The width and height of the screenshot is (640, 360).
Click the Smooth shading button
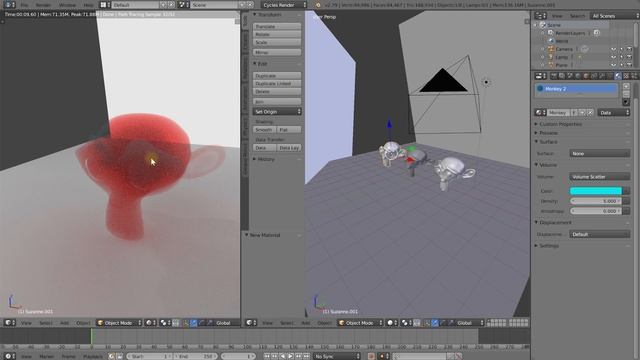pyautogui.click(x=264, y=130)
